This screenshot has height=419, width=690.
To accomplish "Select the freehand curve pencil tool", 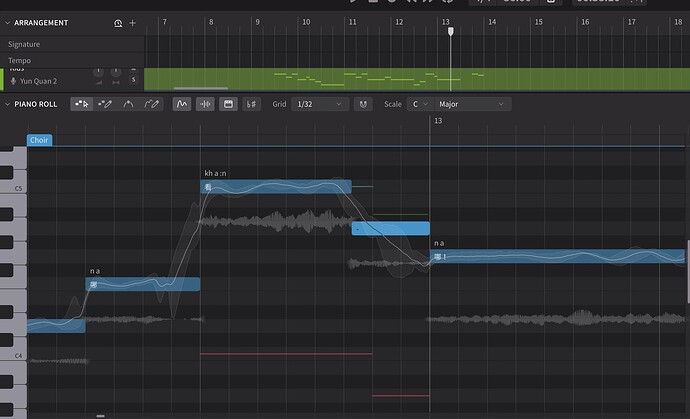I will (x=151, y=104).
